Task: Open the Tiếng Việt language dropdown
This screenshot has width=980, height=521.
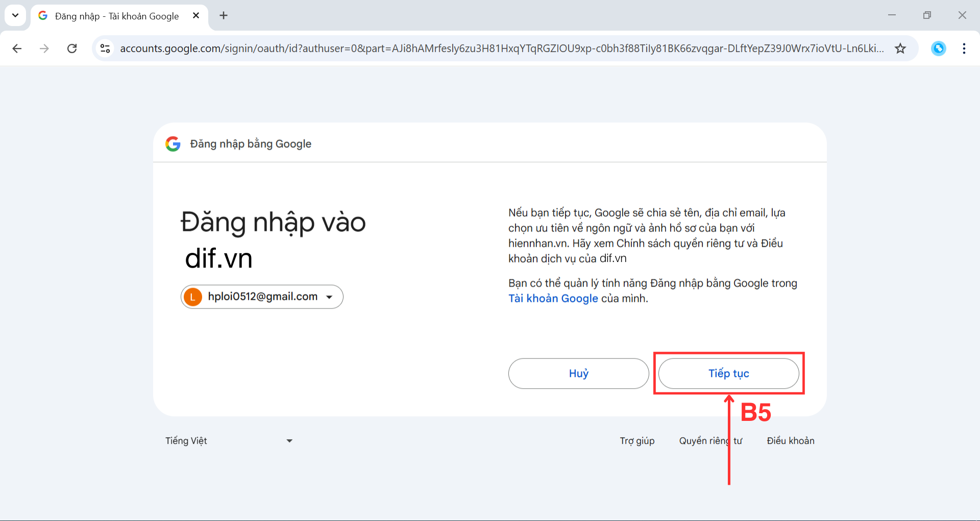Action: (229, 441)
